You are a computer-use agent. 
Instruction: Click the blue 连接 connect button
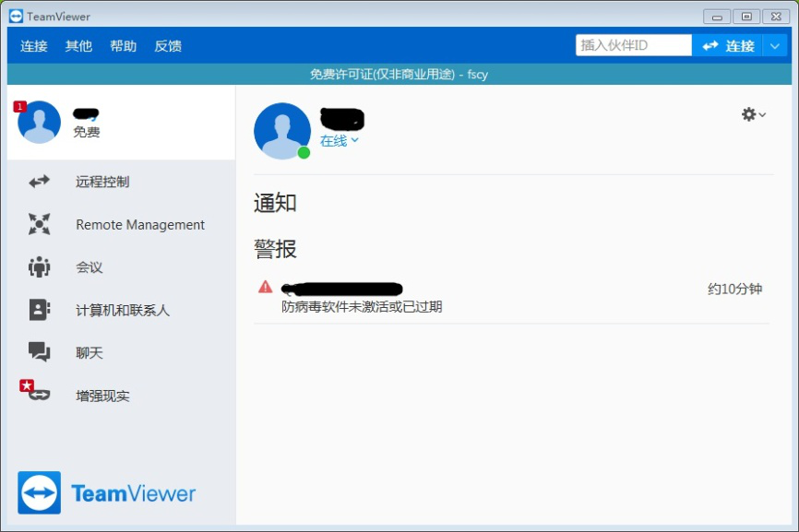coord(727,46)
